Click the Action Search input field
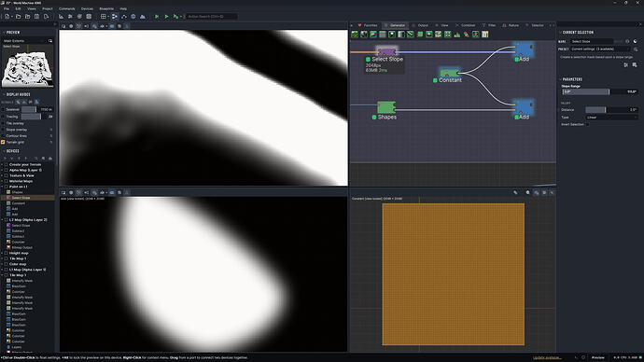 [211, 17]
